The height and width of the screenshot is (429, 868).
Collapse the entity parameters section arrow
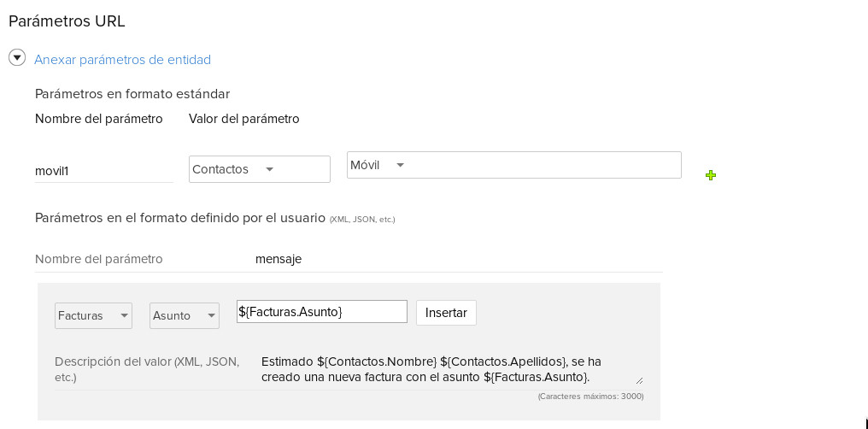tap(16, 58)
